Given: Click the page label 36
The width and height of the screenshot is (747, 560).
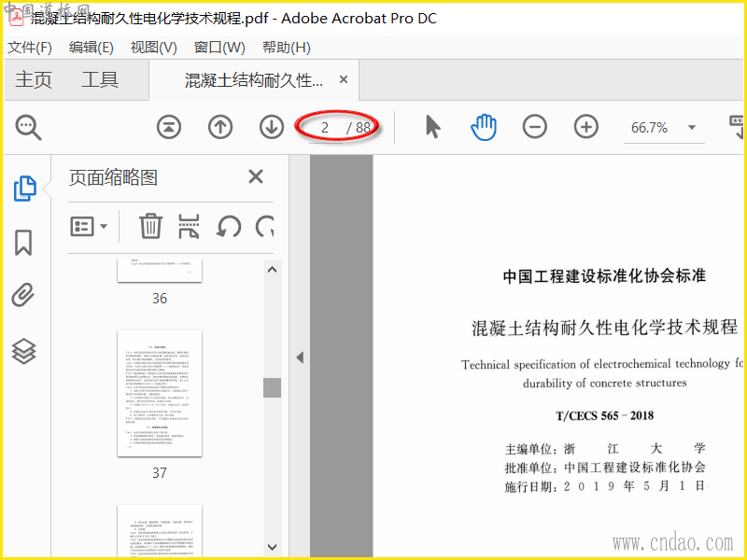Looking at the screenshot, I should 160,298.
